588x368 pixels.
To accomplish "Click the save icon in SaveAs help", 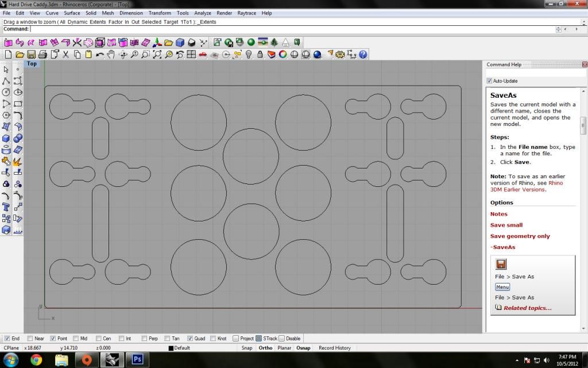I will click(501, 264).
